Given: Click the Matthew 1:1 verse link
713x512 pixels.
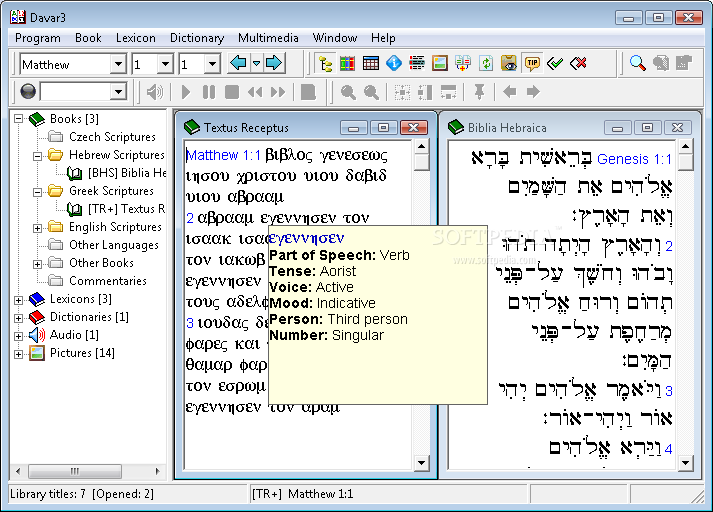Looking at the screenshot, I should [x=223, y=156].
